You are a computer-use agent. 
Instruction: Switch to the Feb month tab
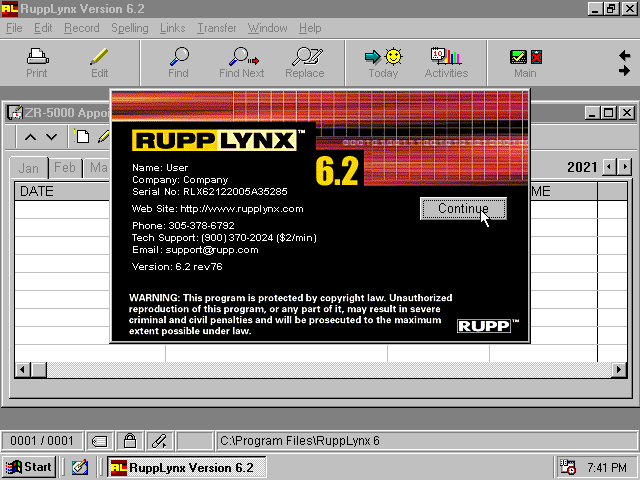pos(64,168)
